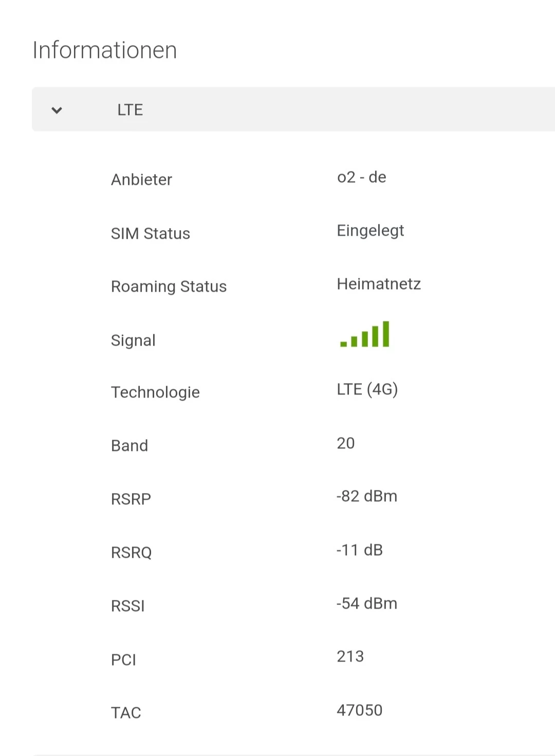The height and width of the screenshot is (756, 555).
Task: Click the Technologie label
Action: click(155, 392)
